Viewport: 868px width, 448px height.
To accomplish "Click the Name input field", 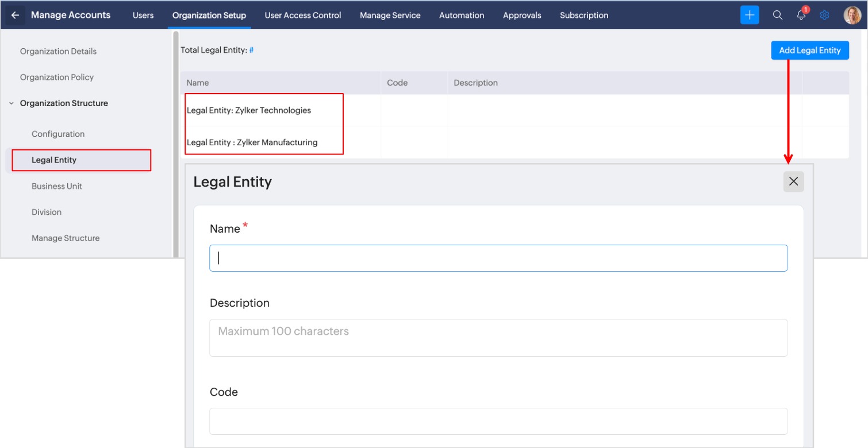I will coord(498,258).
